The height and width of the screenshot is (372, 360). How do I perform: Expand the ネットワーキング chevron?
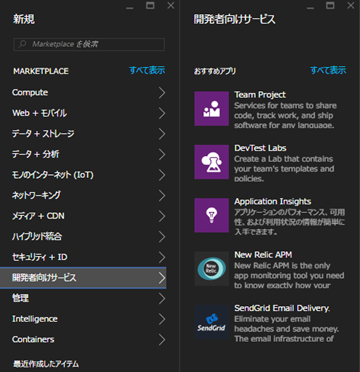(162, 196)
